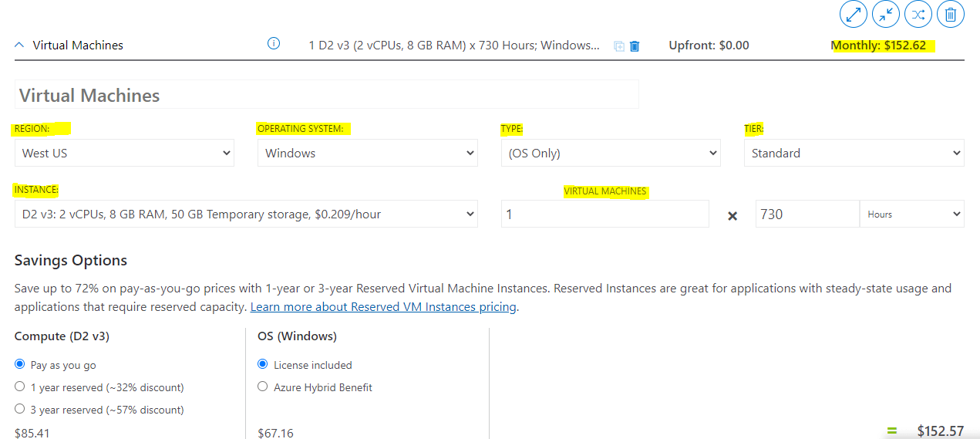980x439 pixels.
Task: Click the shuffle/rearrange circular icon
Action: (x=918, y=14)
